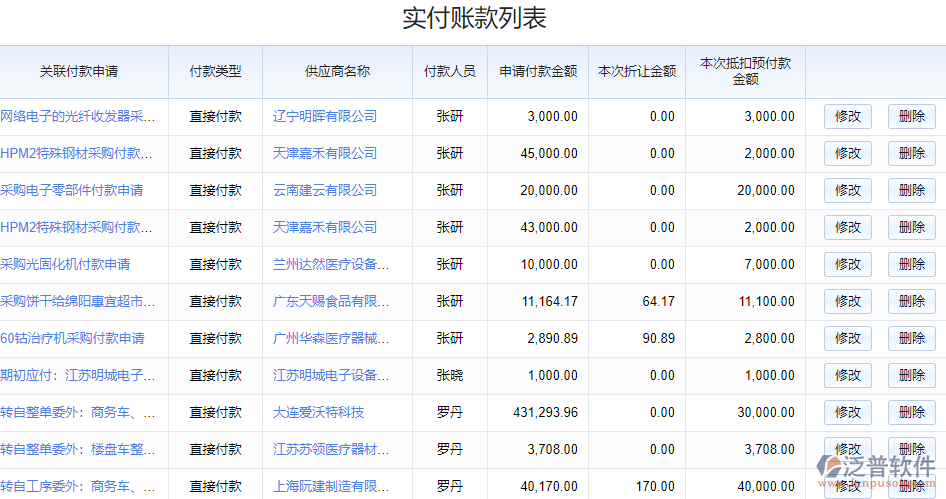Click the 申请付款金额 column header
The image size is (946, 499).
point(538,72)
